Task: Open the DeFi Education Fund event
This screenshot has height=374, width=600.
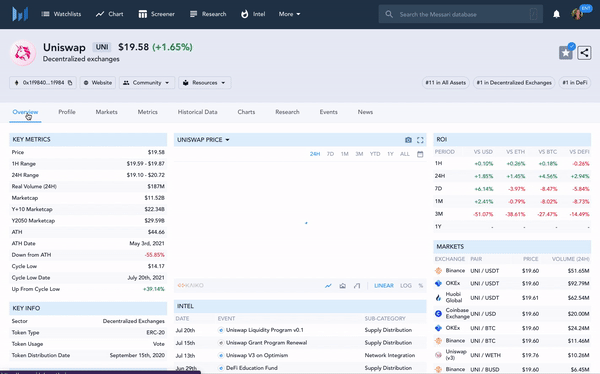Action: (x=252, y=368)
